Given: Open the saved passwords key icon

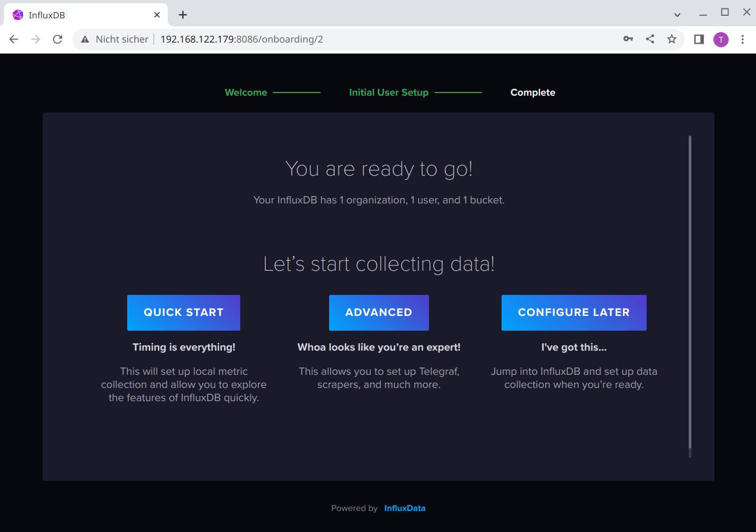Looking at the screenshot, I should [628, 39].
